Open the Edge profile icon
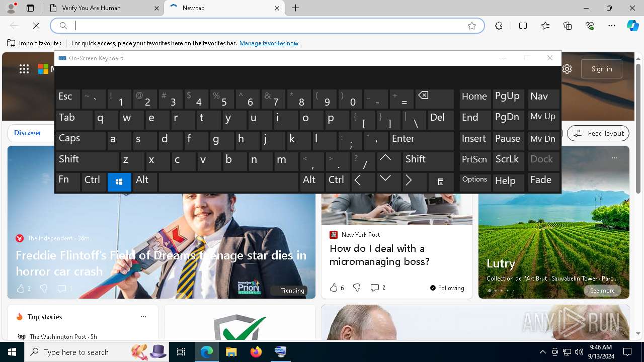Image resolution: width=644 pixels, height=362 pixels. tap(11, 8)
